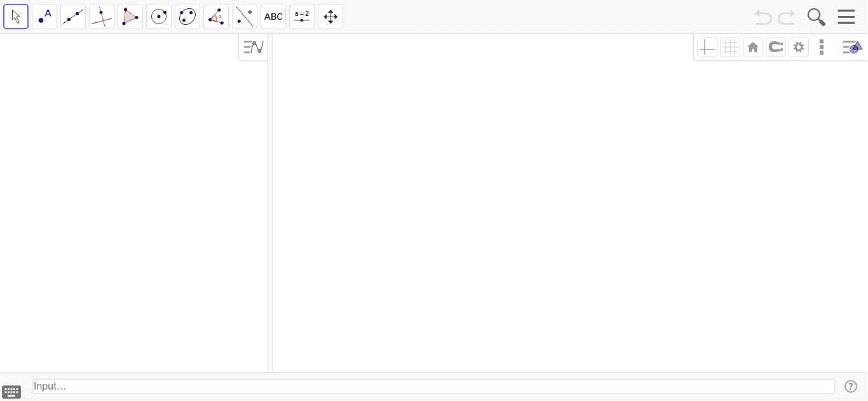This screenshot has height=401, width=868.
Task: Click into the Input bar field
Action: [433, 386]
